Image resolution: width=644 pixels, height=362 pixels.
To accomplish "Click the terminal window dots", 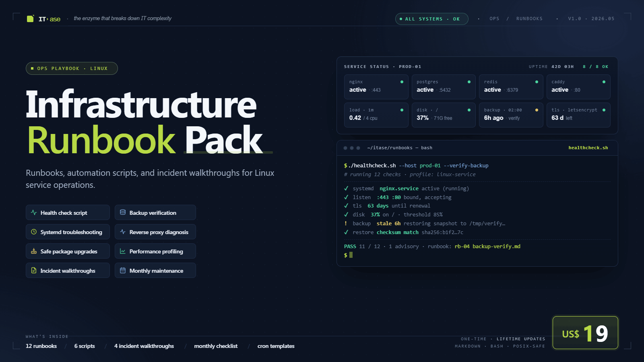I will [352, 148].
